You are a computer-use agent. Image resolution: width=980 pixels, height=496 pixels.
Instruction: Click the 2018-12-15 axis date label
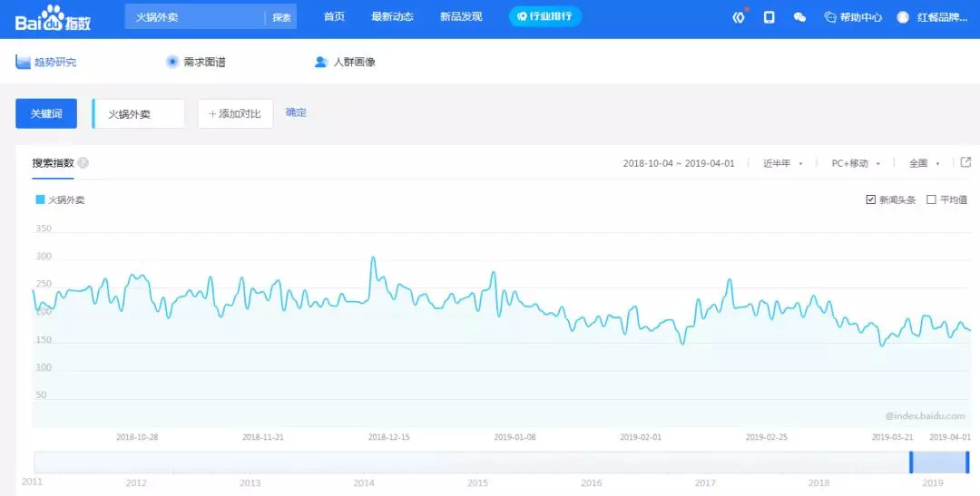[388, 437]
